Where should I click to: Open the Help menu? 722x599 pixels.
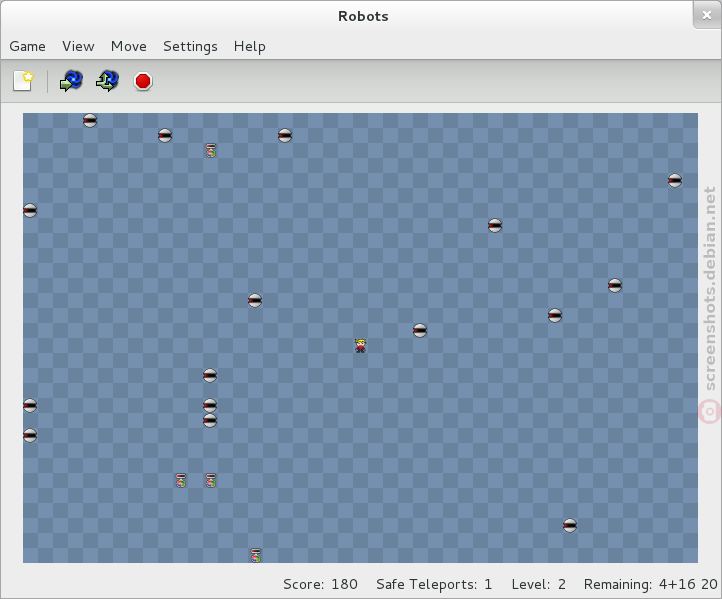(x=250, y=47)
